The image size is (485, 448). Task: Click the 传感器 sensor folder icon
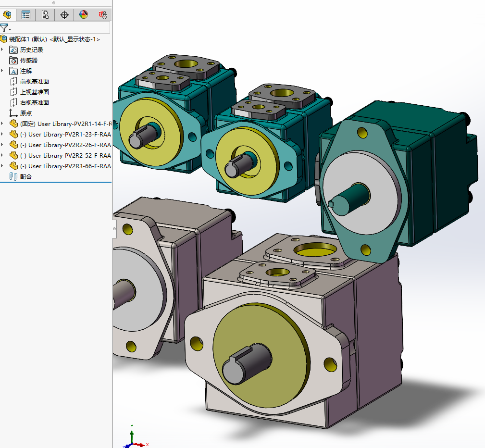click(x=13, y=60)
